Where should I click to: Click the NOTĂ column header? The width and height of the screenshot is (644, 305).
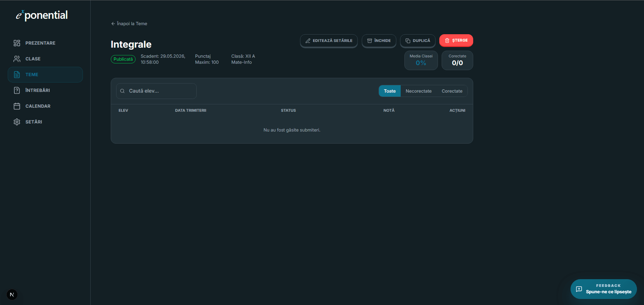point(389,110)
